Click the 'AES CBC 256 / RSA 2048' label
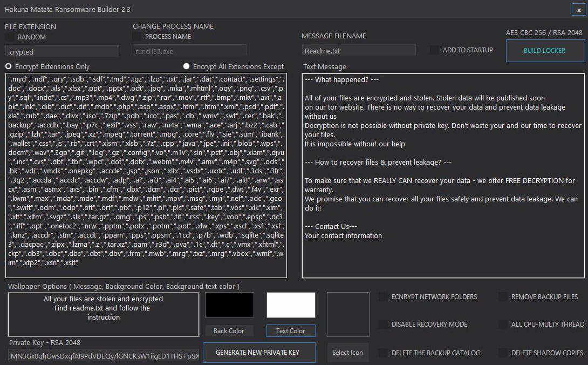This screenshot has width=588, height=365. pos(544,33)
